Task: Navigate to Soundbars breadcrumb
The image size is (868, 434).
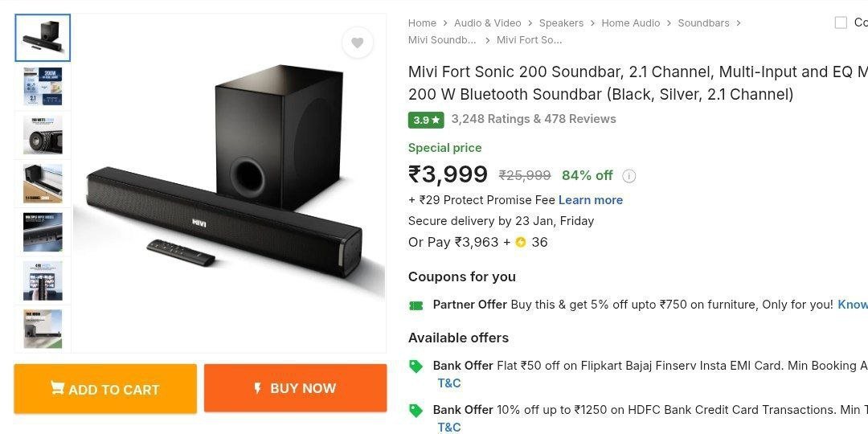Action: 703,23
